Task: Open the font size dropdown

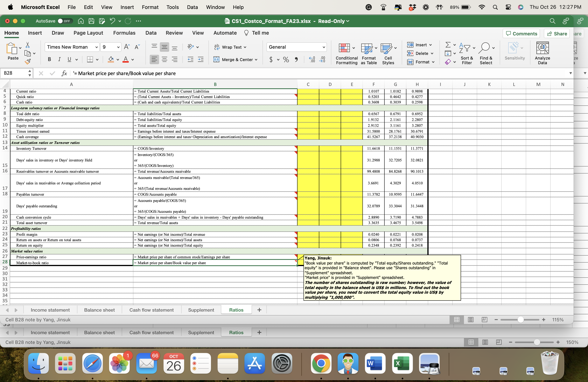Action: pos(118,47)
